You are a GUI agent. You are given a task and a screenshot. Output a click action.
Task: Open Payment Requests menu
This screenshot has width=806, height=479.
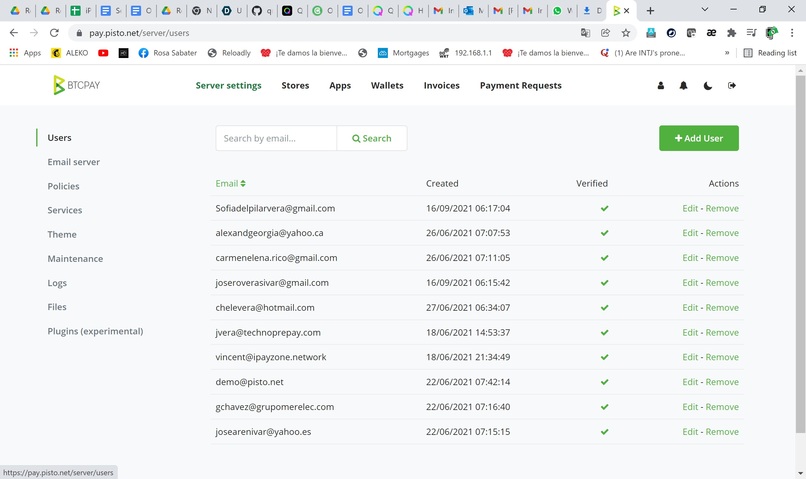click(x=521, y=85)
